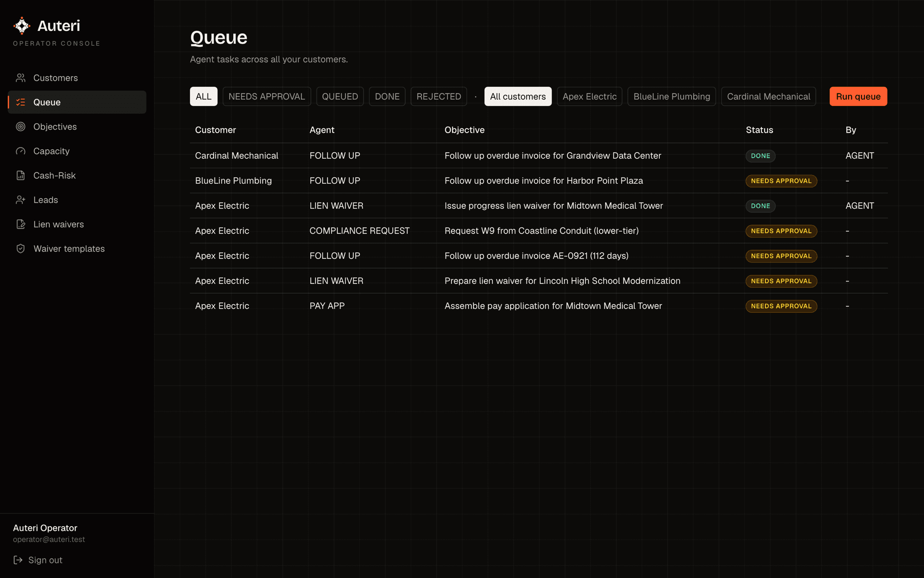The height and width of the screenshot is (578, 924).
Task: Select the All customers filter
Action: 518,96
